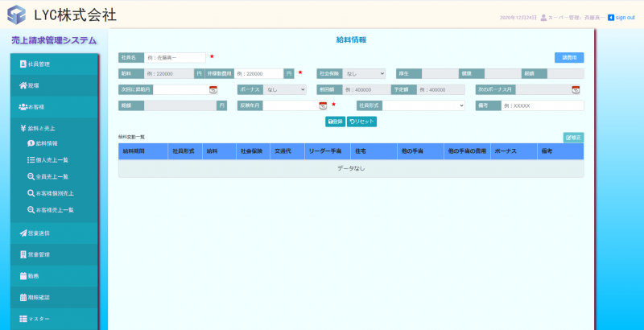Click the sign out icon

611,17
